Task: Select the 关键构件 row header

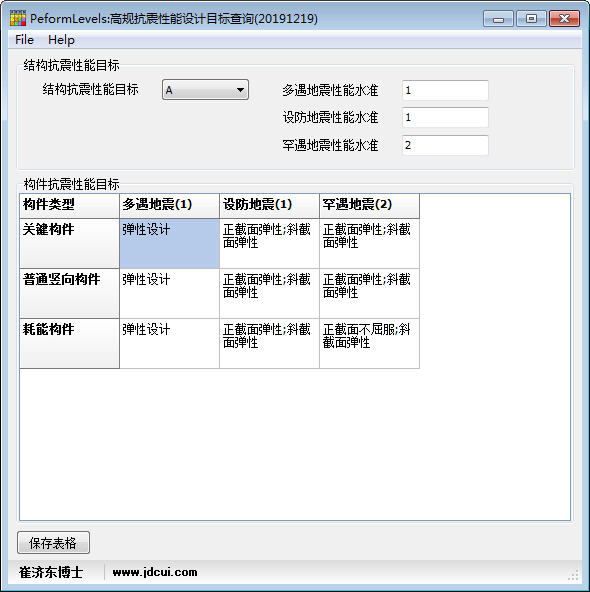Action: 69,244
